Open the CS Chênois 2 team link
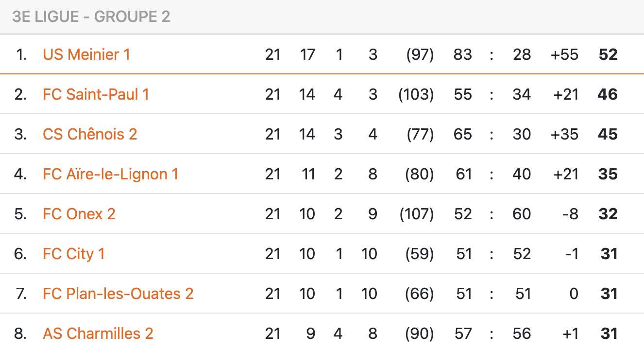The image size is (644, 351). click(x=90, y=134)
